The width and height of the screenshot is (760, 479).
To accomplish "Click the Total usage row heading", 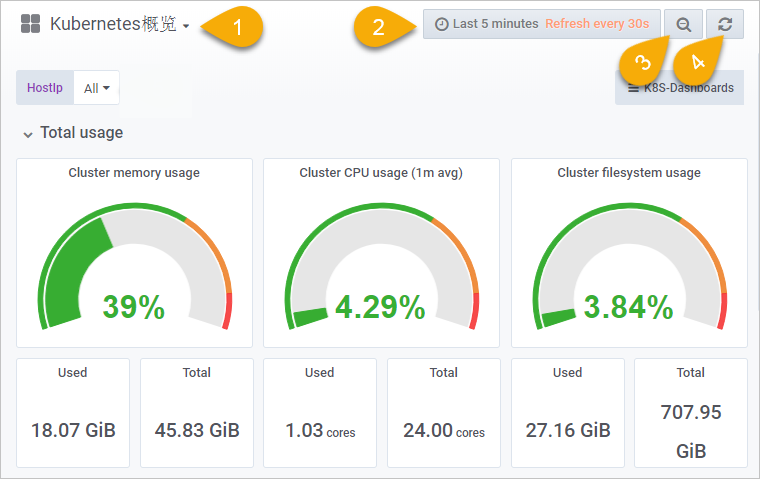I will point(81,132).
